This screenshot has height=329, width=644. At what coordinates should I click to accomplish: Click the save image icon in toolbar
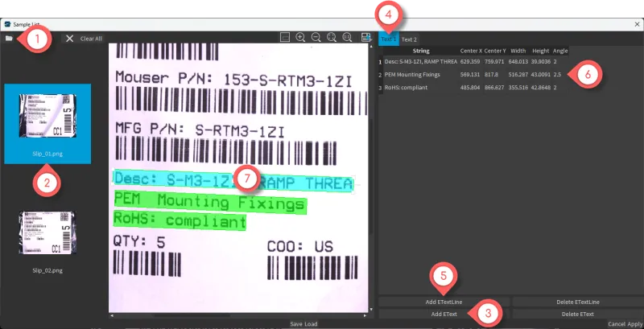click(366, 37)
